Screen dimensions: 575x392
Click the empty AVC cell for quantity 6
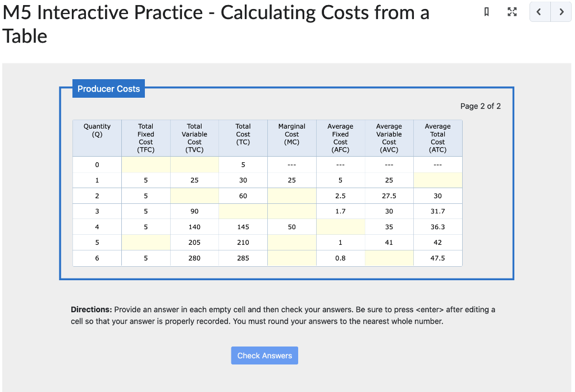click(389, 258)
